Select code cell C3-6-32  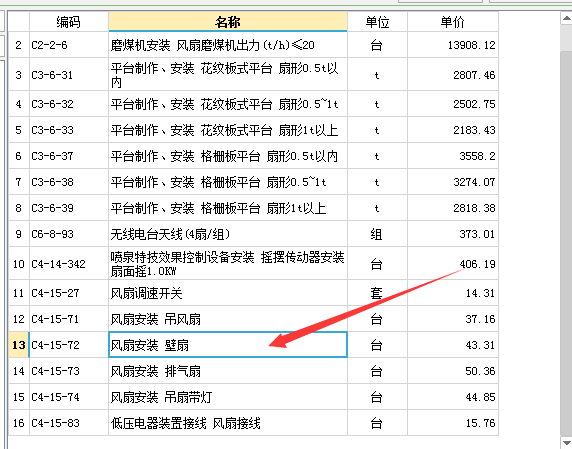coord(69,104)
